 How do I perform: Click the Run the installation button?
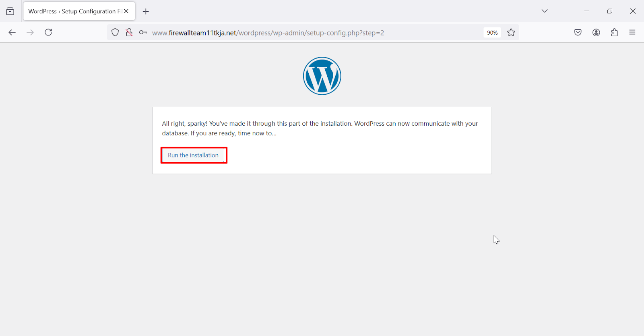point(193,155)
